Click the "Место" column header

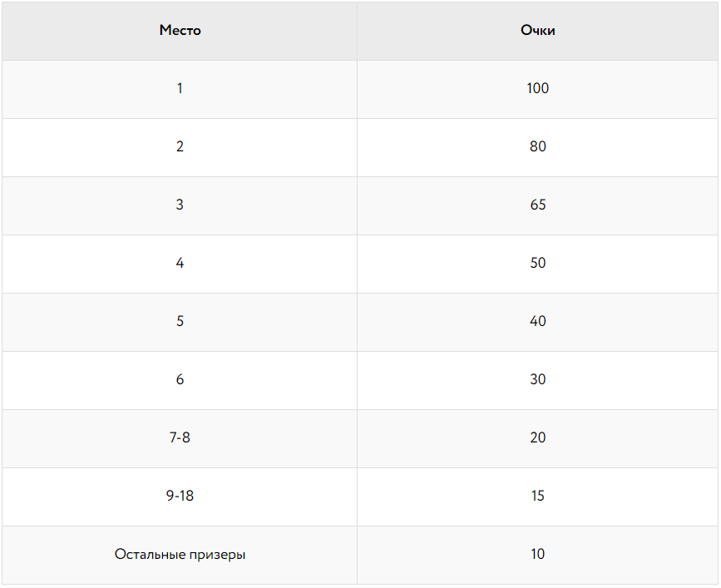point(180,31)
